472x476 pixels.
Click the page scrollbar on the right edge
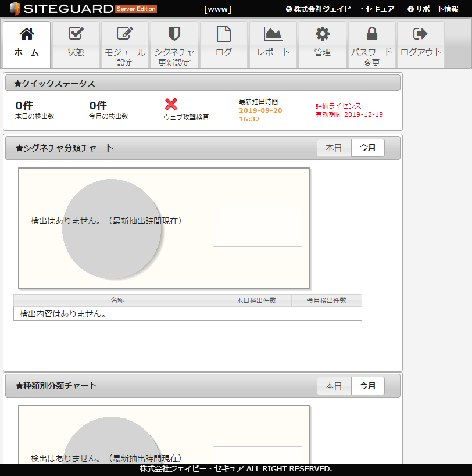(468, 232)
